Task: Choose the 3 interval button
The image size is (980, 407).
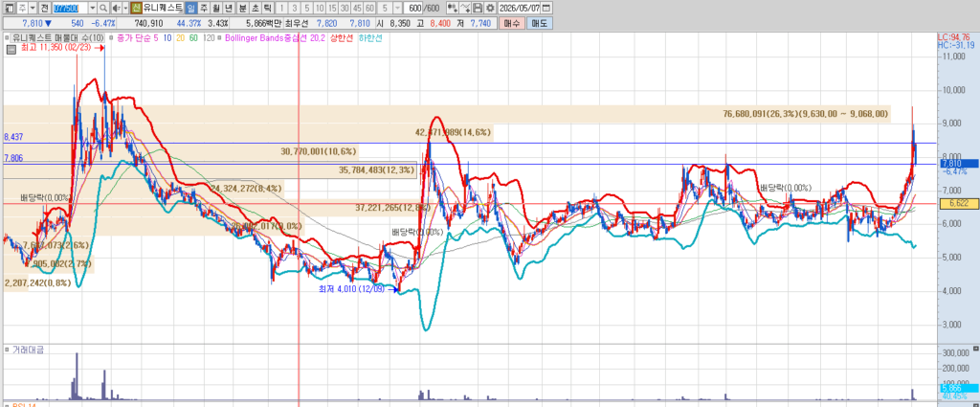Action: click(295, 8)
